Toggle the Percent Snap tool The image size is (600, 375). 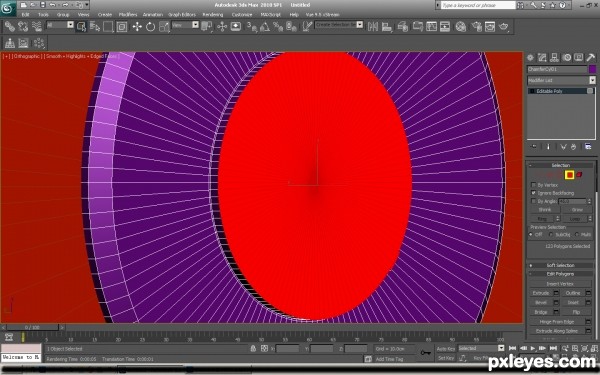[278, 26]
